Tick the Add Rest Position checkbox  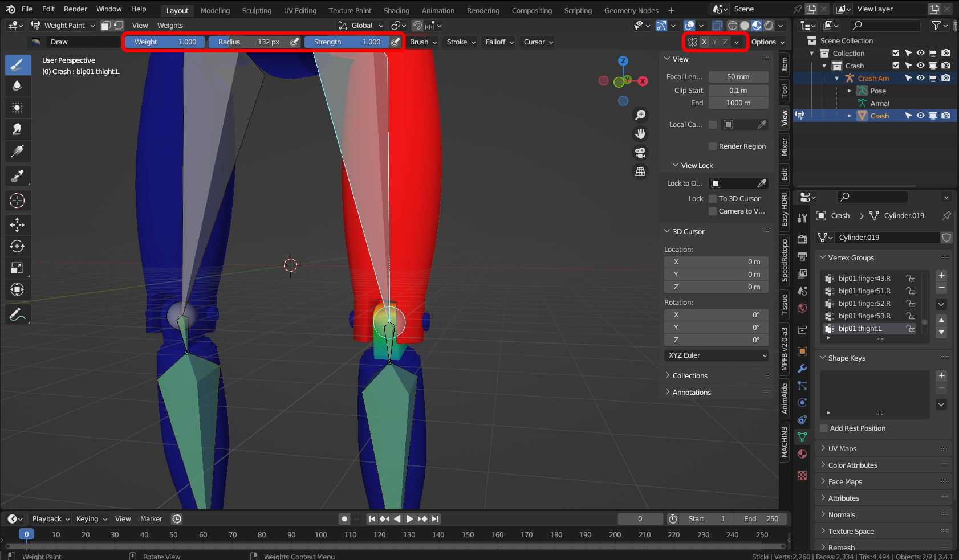tap(824, 428)
